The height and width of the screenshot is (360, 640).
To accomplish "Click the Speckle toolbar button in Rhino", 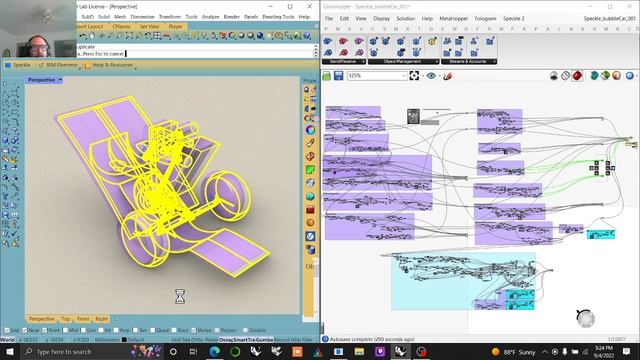I will (x=18, y=65).
